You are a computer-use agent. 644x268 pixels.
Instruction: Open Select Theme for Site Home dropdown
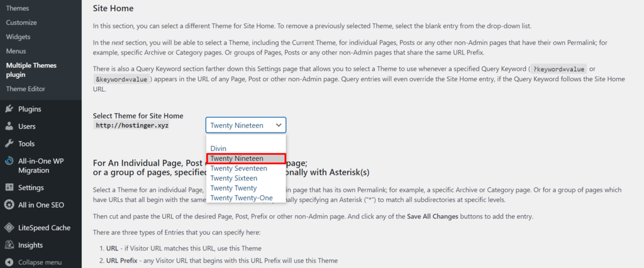[x=245, y=125]
